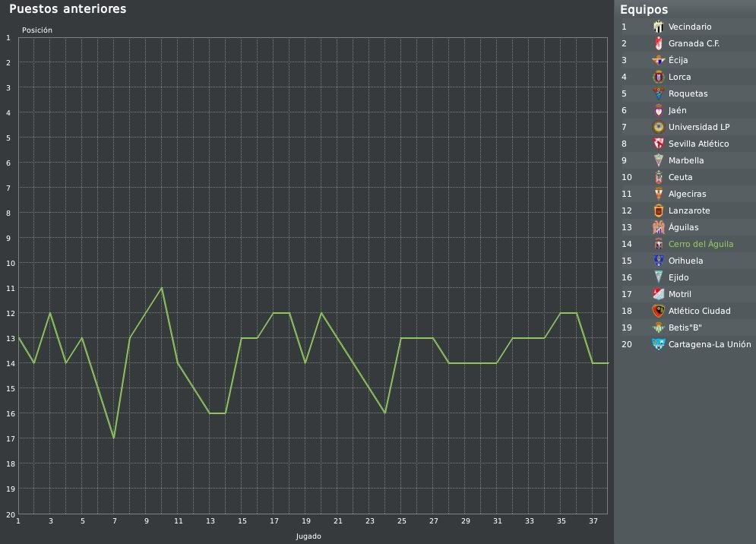Click rank number 20 in Equipos list
Viewport: 756px width, 544px height.
626,344
